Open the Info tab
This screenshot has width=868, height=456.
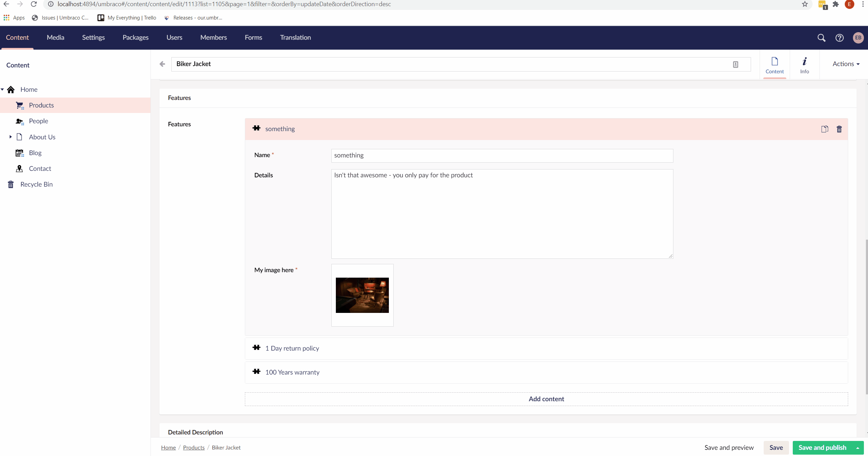pos(804,65)
